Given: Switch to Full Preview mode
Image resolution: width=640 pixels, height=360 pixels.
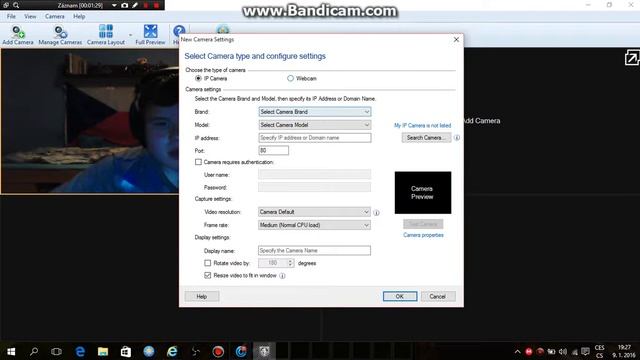Looking at the screenshot, I should tap(150, 35).
